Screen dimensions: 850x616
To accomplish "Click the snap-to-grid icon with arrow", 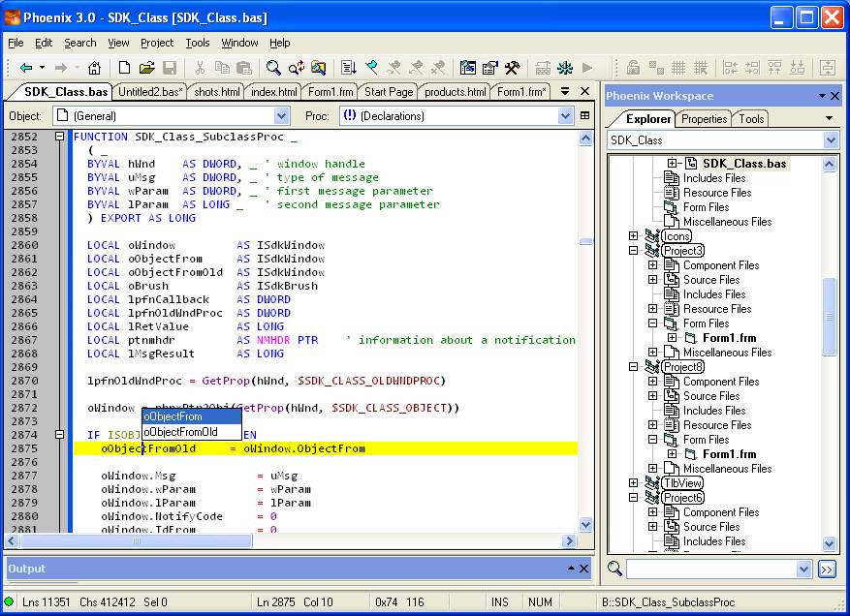I will click(x=701, y=68).
